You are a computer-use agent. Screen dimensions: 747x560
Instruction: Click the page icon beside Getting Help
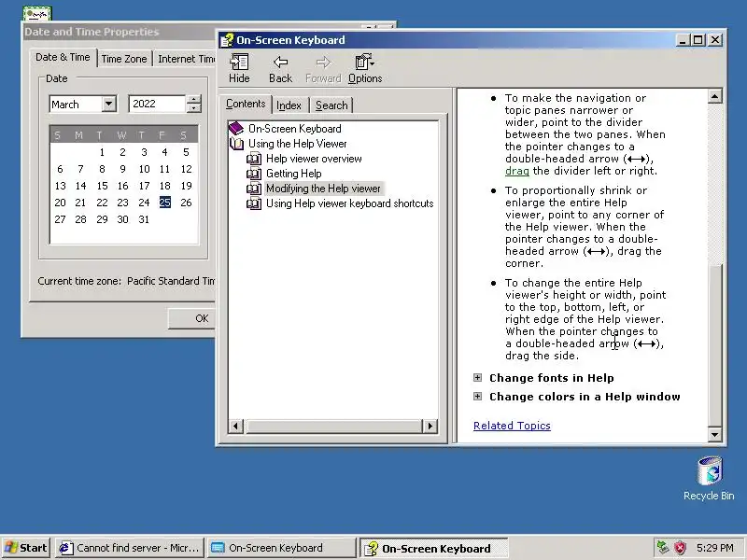tap(253, 174)
